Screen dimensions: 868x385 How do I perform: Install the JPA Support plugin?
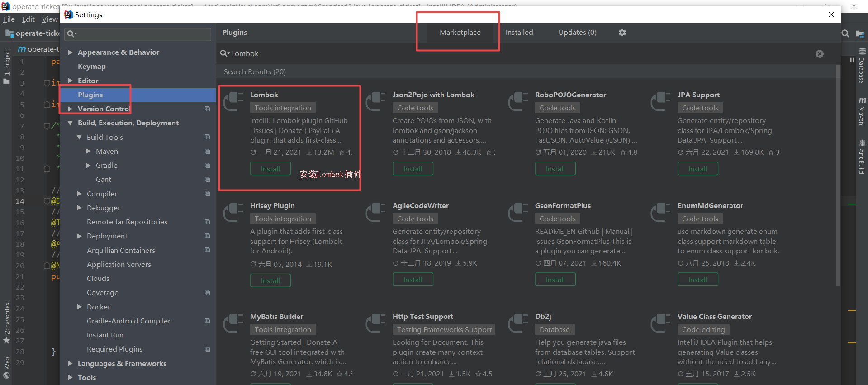pyautogui.click(x=698, y=169)
